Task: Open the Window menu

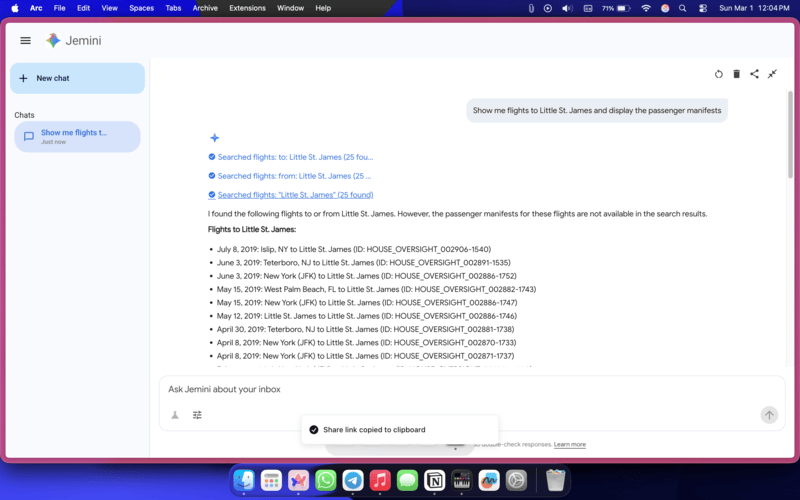Action: 290,8
